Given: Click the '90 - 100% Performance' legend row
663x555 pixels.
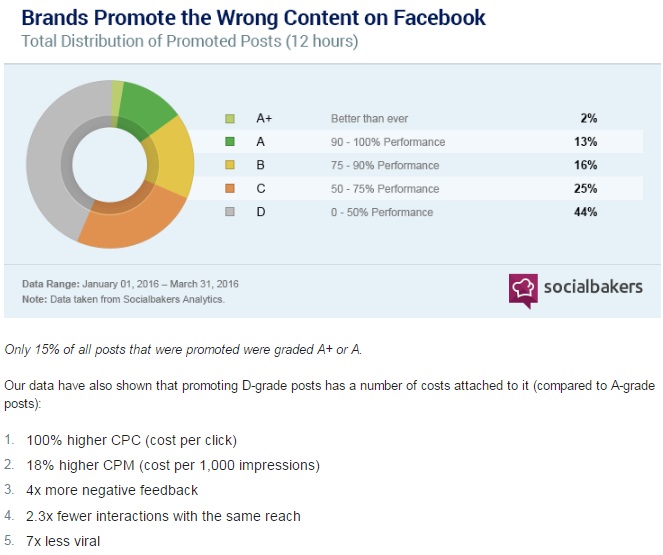Looking at the screenshot, I should (387, 142).
